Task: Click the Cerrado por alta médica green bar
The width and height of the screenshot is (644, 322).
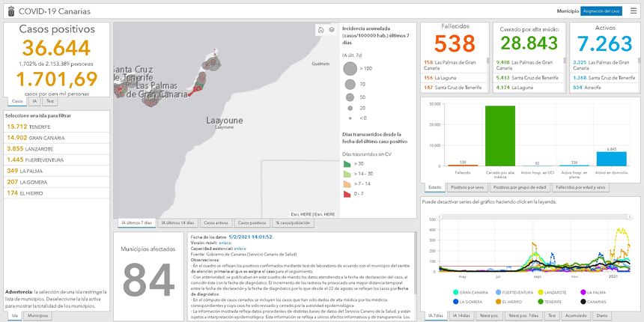Action: [x=500, y=136]
